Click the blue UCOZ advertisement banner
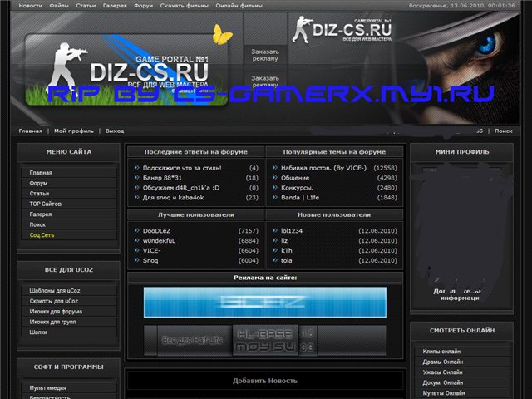 [x=265, y=303]
